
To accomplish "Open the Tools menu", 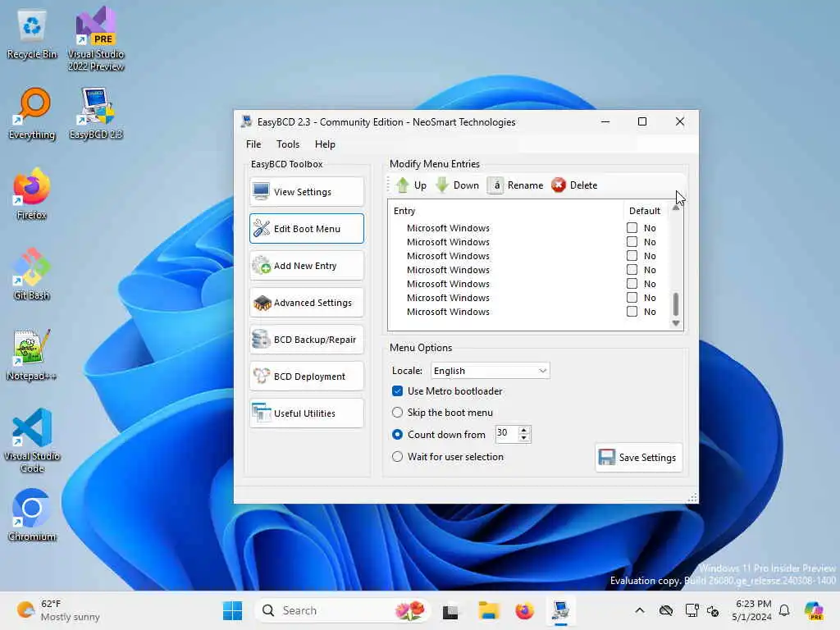I will coord(288,144).
